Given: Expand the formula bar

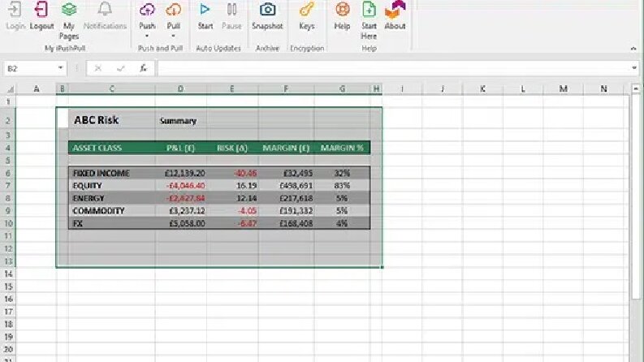Looking at the screenshot, I should point(634,67).
